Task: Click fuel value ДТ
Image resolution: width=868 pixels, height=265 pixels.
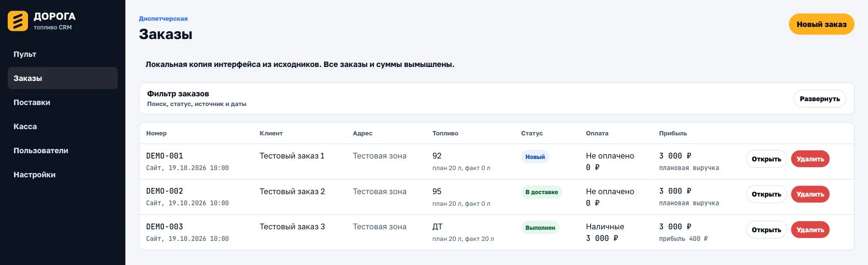Action: [437, 226]
